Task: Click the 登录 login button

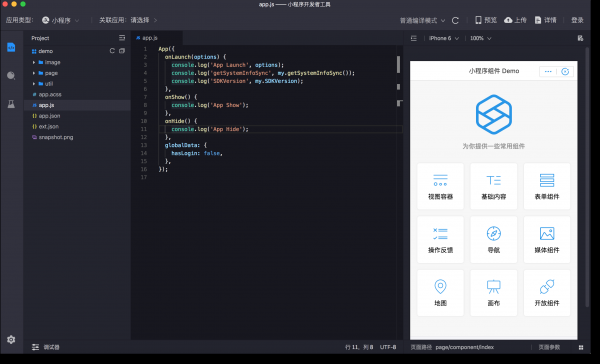Action: (x=577, y=20)
